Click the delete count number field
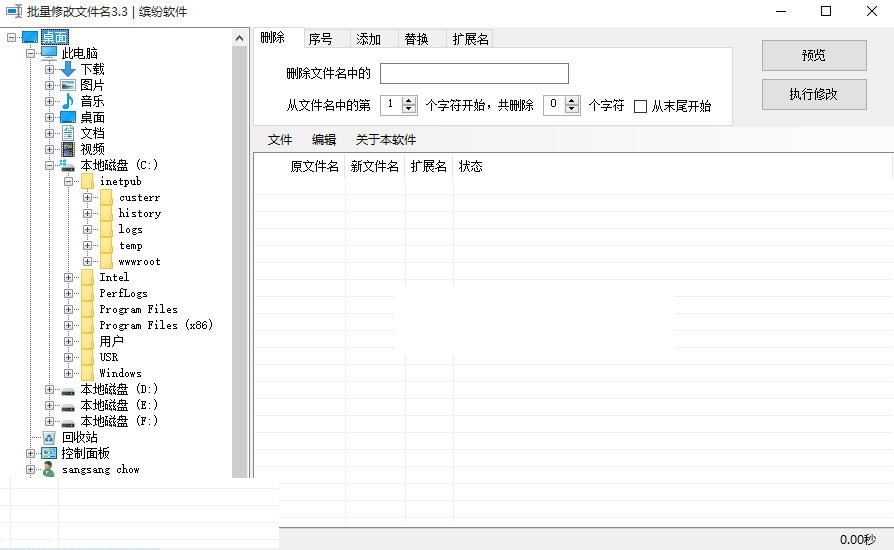Image resolution: width=894 pixels, height=550 pixels. (x=554, y=105)
